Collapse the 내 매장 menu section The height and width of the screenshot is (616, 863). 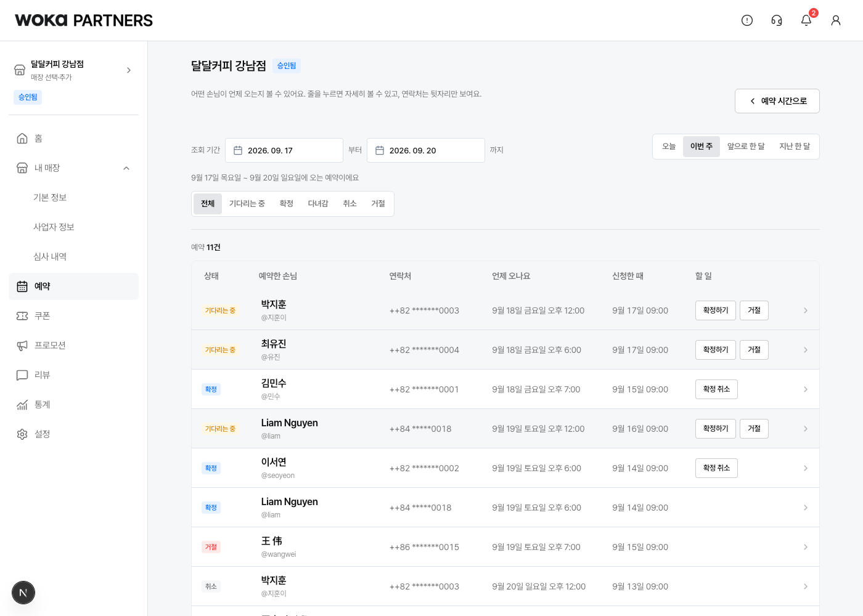coord(126,168)
